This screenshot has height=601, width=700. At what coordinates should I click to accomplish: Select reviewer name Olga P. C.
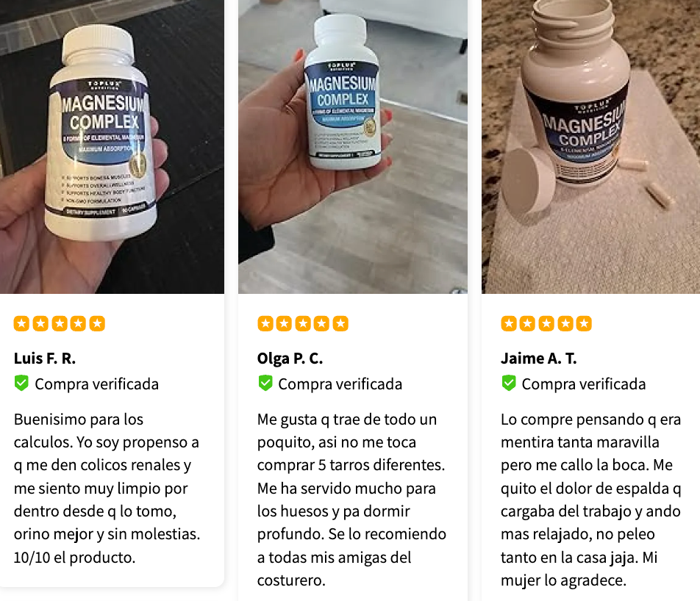[290, 359]
